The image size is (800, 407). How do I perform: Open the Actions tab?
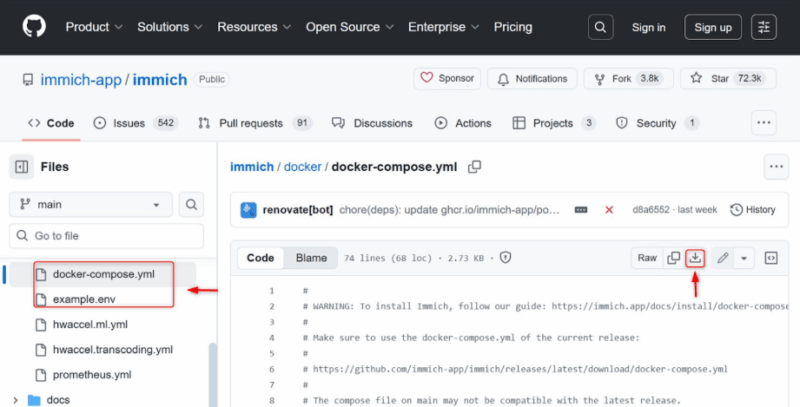(x=463, y=123)
